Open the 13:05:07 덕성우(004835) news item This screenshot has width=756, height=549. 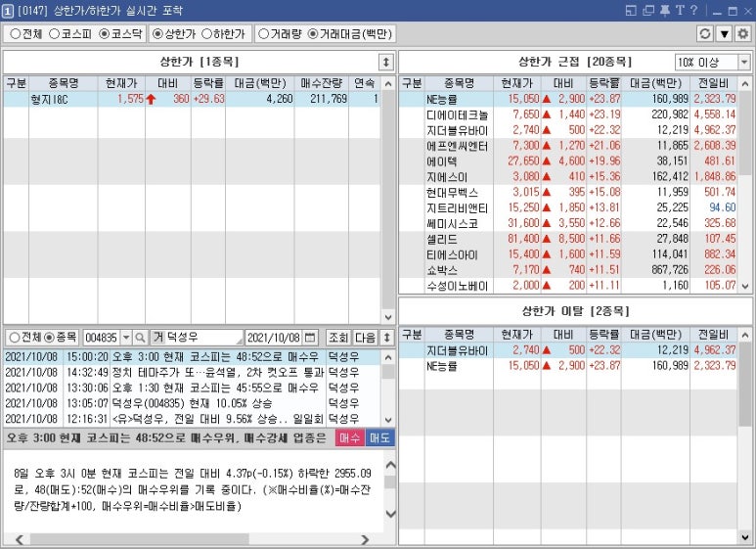pos(192,403)
